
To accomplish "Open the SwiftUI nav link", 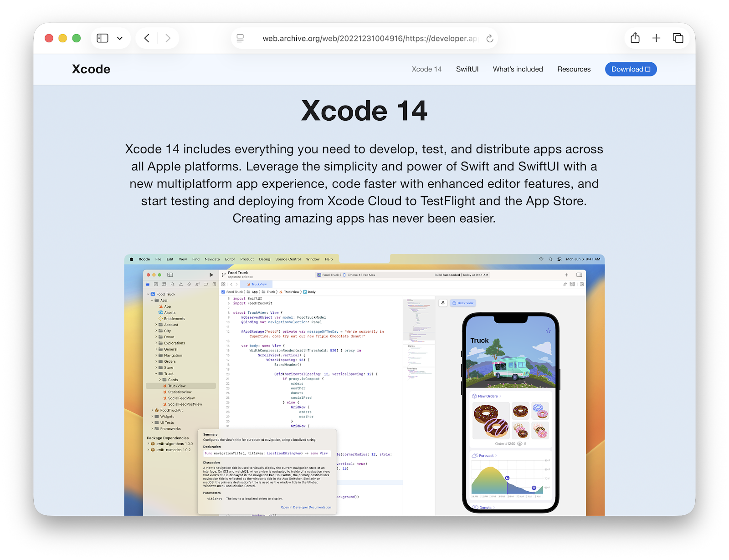I will [x=467, y=69].
